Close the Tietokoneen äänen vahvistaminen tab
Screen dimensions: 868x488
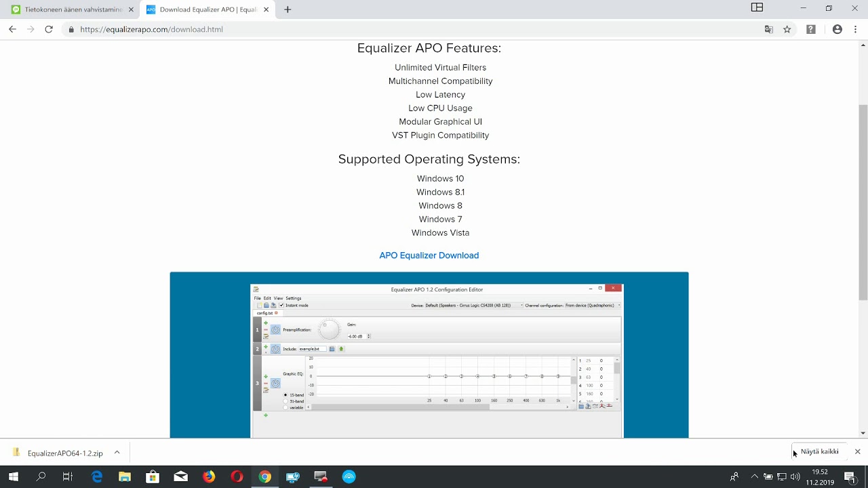click(131, 9)
